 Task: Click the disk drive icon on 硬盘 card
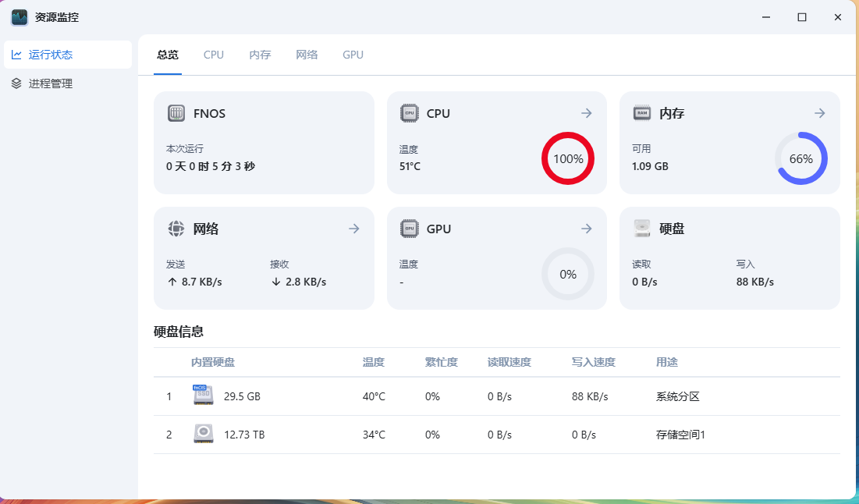pyautogui.click(x=642, y=229)
